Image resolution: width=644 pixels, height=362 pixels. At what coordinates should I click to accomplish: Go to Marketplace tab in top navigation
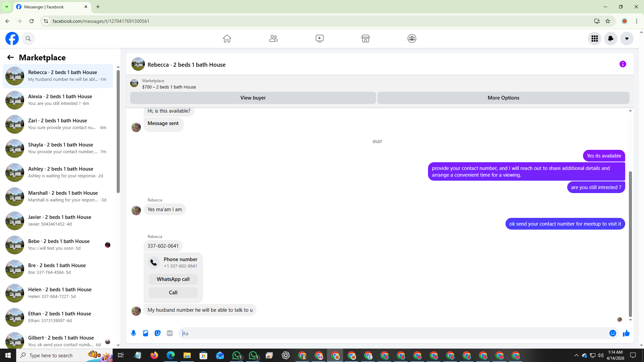pyautogui.click(x=365, y=39)
